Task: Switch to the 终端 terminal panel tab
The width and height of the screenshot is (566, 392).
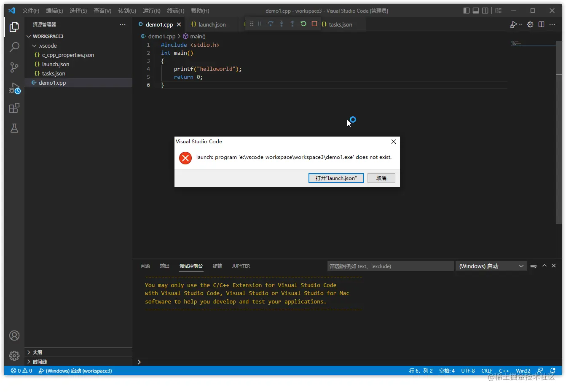Action: click(x=217, y=266)
